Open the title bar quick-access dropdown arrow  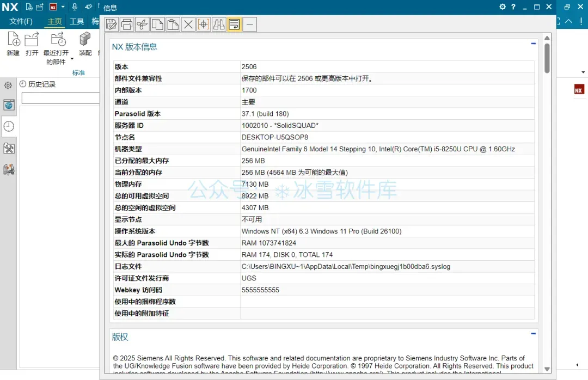(63, 7)
